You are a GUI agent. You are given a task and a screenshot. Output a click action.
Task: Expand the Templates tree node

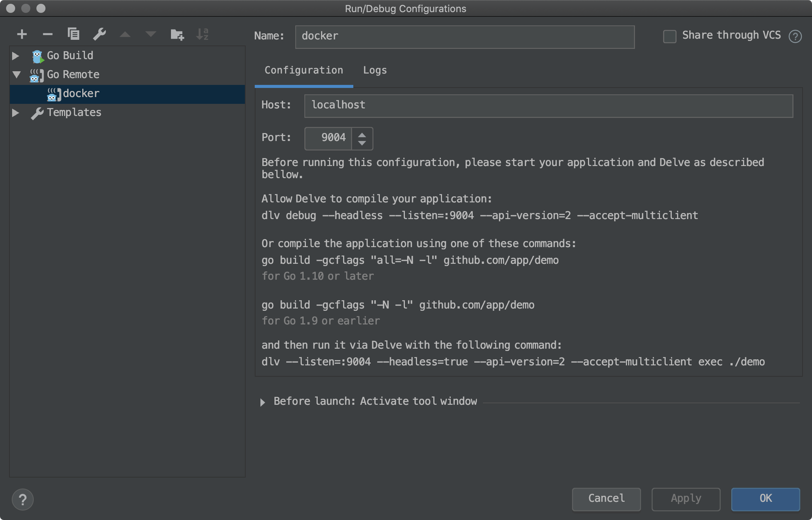16,113
